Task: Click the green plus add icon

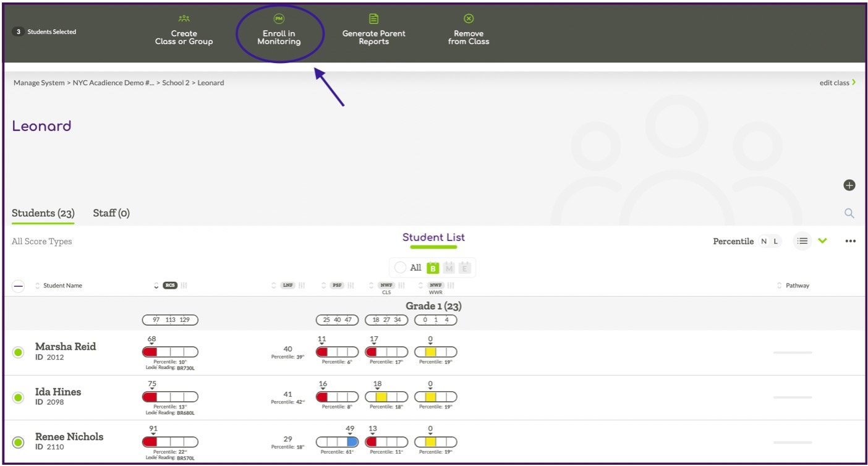Action: tap(849, 184)
